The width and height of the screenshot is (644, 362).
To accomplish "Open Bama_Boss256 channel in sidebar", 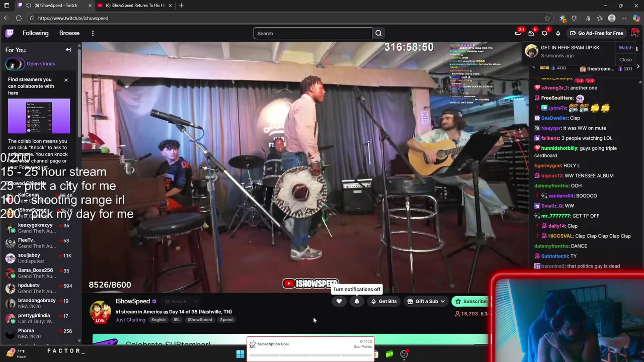I will click(39, 274).
